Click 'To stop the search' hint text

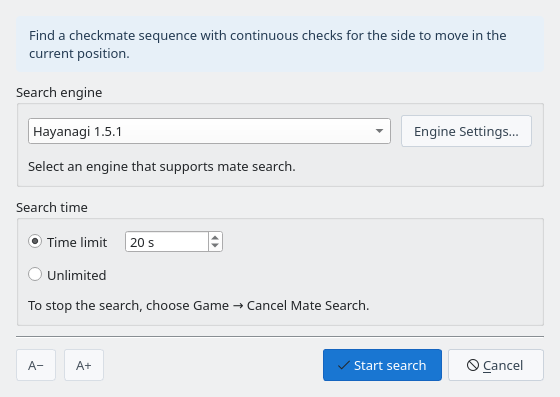[199, 306]
